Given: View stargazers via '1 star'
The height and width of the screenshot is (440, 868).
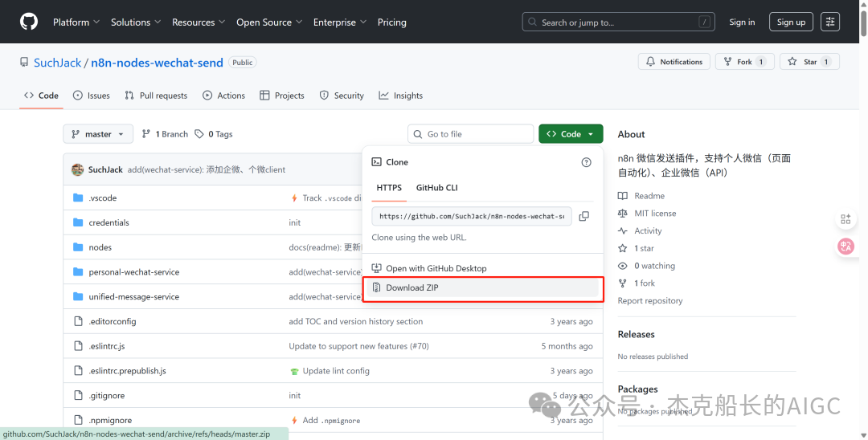Looking at the screenshot, I should (644, 248).
